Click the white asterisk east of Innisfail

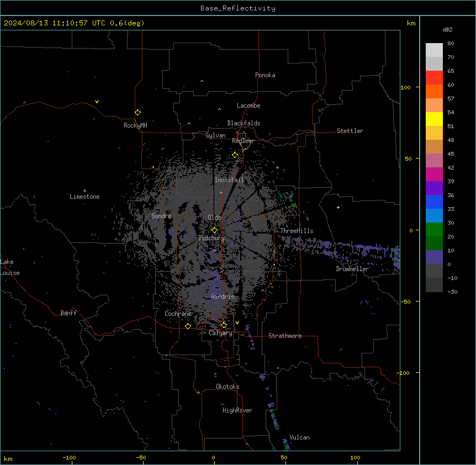(x=277, y=167)
